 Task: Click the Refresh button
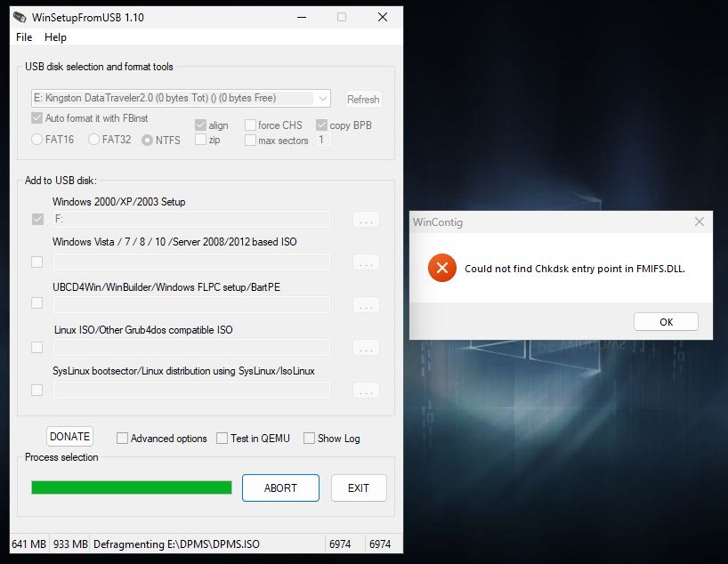pyautogui.click(x=363, y=100)
